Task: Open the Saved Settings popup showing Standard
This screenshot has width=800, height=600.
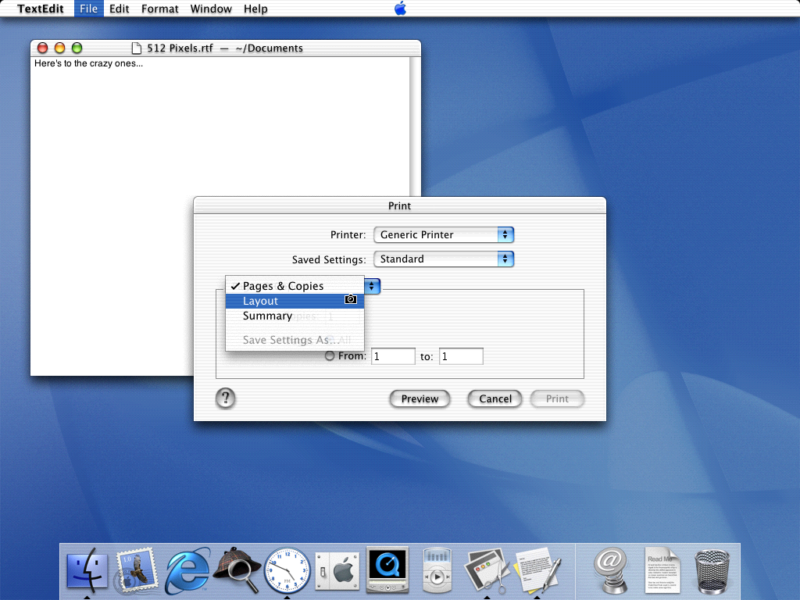Action: tap(443, 258)
